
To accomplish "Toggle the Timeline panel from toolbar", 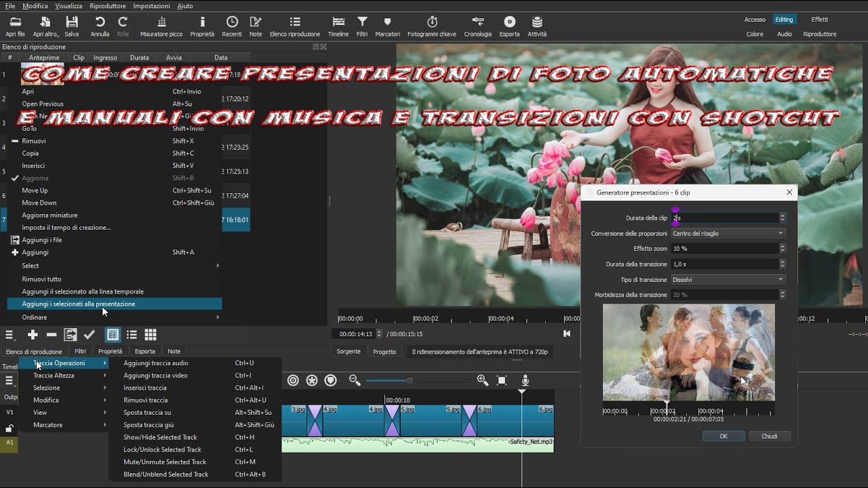I will coord(338,26).
